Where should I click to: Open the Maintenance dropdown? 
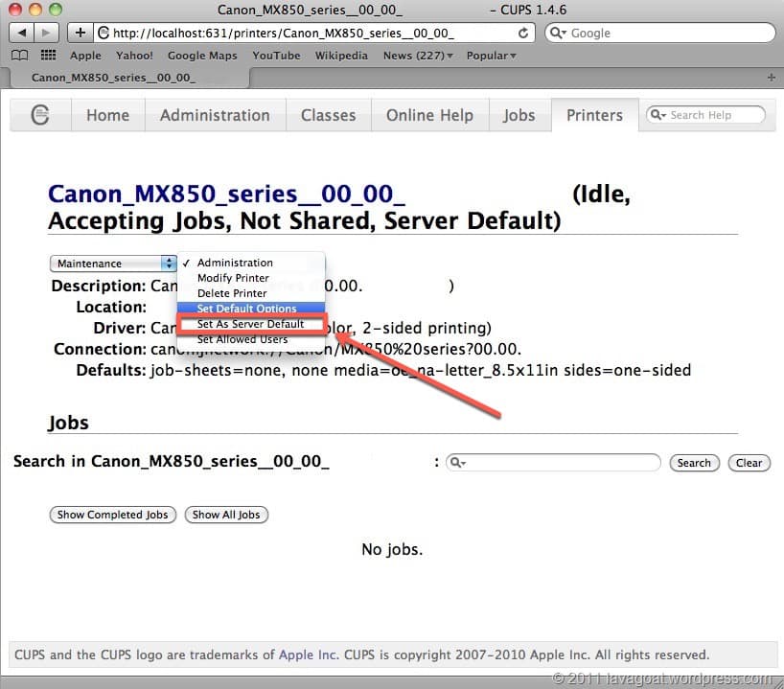pyautogui.click(x=113, y=264)
